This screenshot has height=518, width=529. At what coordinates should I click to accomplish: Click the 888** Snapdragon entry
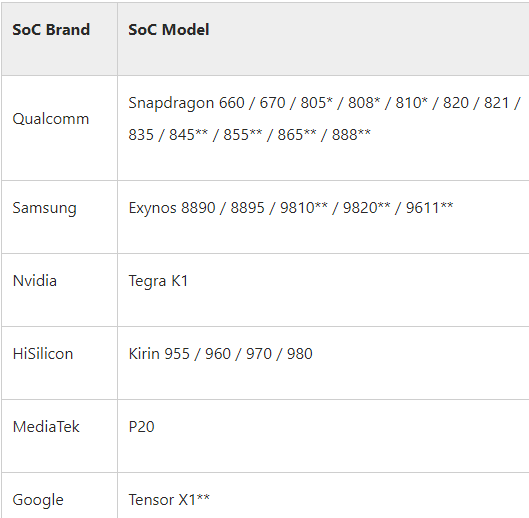point(351,134)
